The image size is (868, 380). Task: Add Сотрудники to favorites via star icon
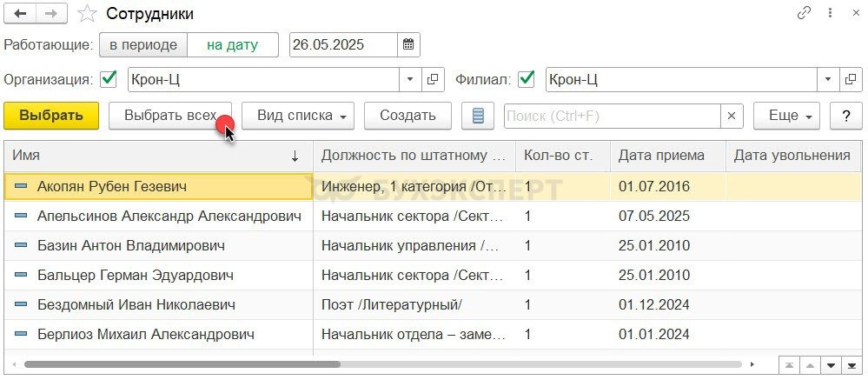point(88,15)
